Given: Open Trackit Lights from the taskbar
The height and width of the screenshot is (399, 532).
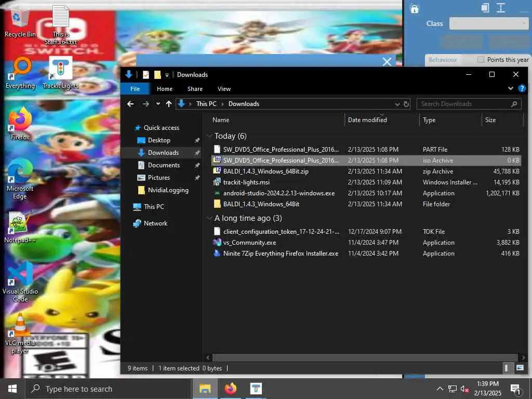Looking at the screenshot, I should 256,389.
